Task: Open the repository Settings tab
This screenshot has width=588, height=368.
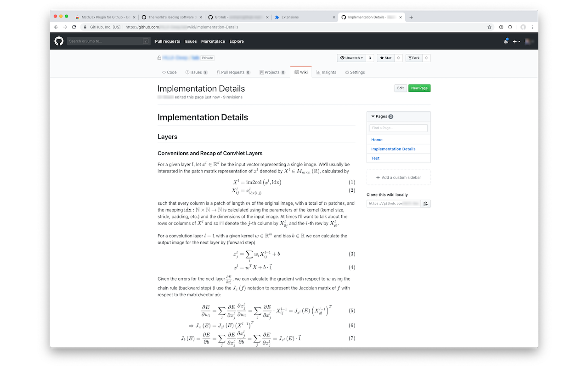Action: tap(355, 72)
